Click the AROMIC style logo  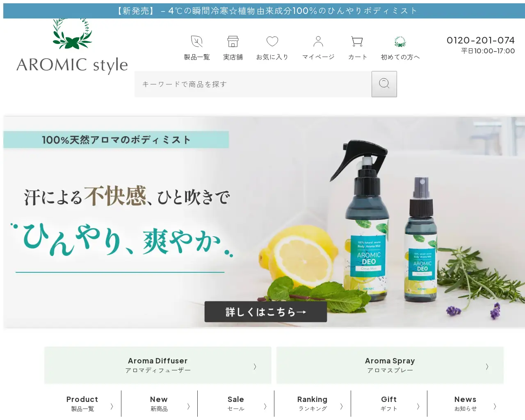click(72, 45)
